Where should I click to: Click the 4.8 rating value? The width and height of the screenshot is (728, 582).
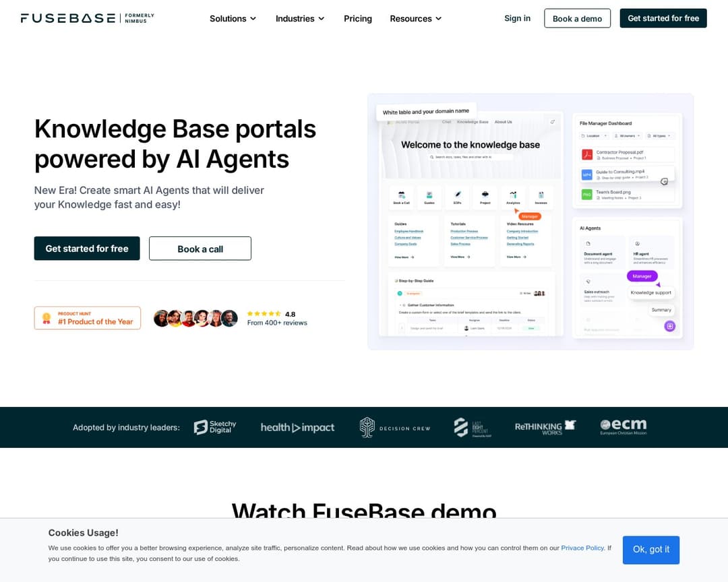pyautogui.click(x=290, y=314)
